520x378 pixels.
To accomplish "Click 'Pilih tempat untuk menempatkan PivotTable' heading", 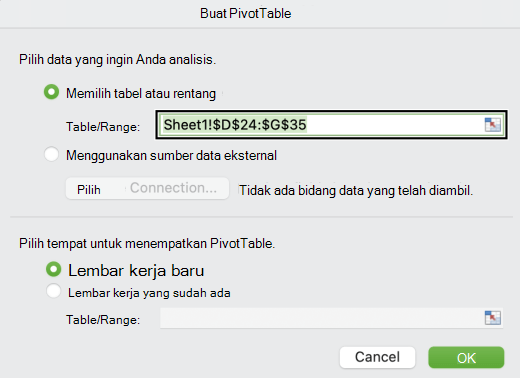I will pyautogui.click(x=147, y=244).
